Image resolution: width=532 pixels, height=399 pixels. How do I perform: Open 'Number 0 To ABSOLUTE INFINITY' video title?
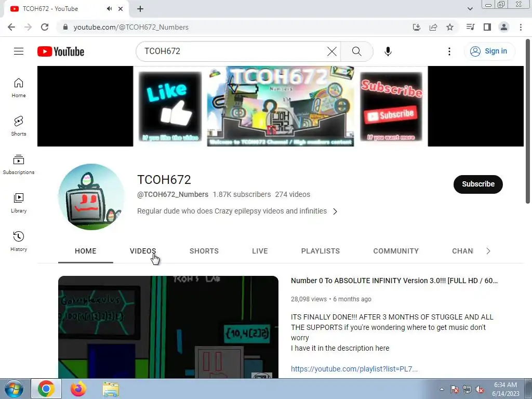(394, 281)
